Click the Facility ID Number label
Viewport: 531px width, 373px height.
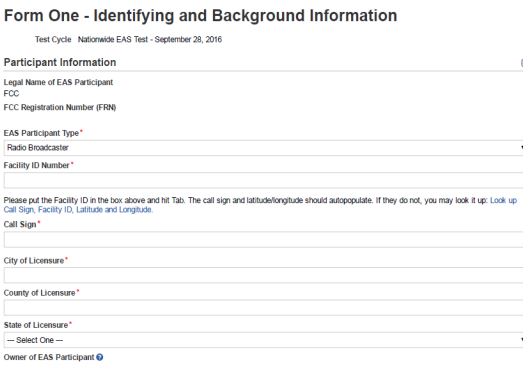(x=37, y=165)
